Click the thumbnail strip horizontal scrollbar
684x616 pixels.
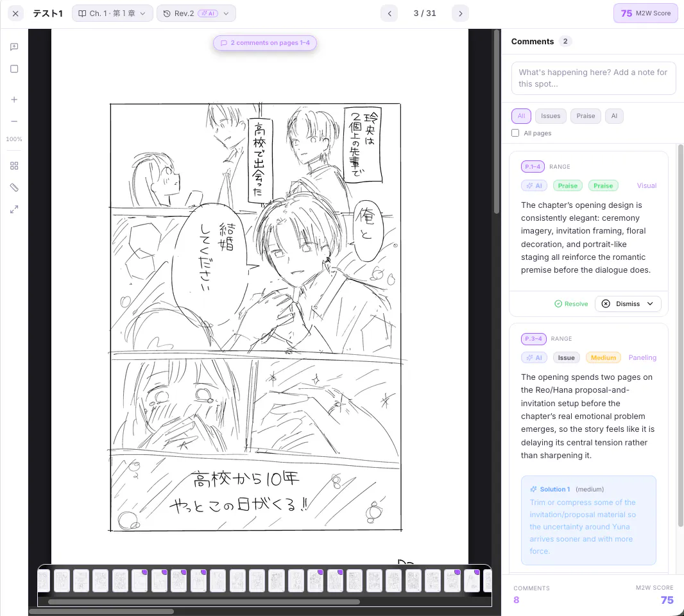point(203,602)
